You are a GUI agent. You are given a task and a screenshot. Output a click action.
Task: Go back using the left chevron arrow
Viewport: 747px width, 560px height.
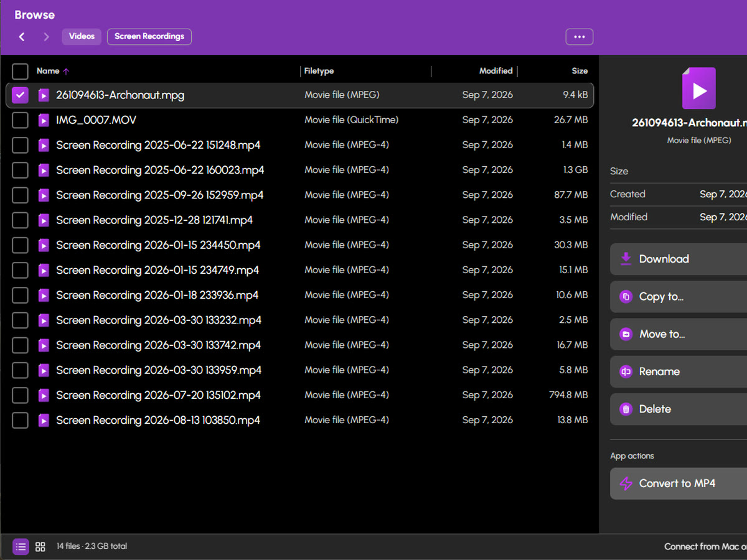22,37
